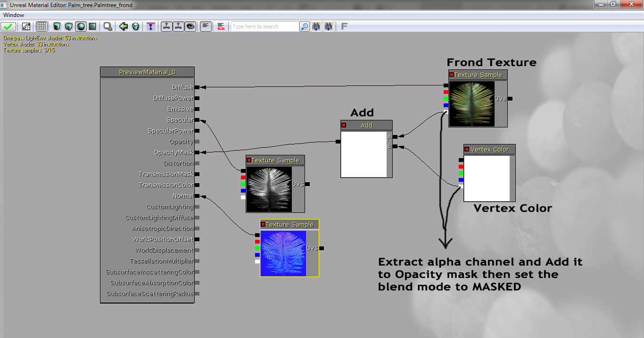This screenshot has width=644, height=338.
Task: Apply material changes with the green checkmark
Action: [x=8, y=26]
